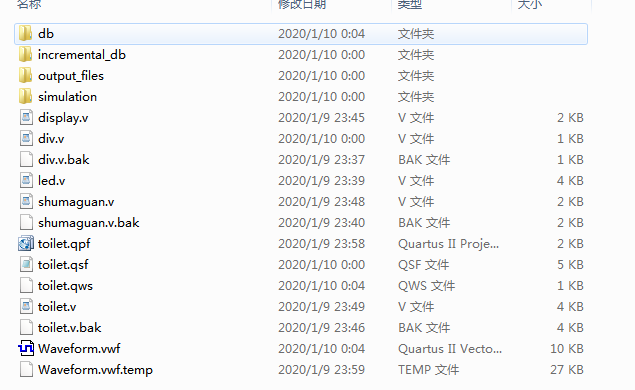The image size is (635, 390).
Task: Click the div.v Verilog file icon
Action: [x=26, y=139]
